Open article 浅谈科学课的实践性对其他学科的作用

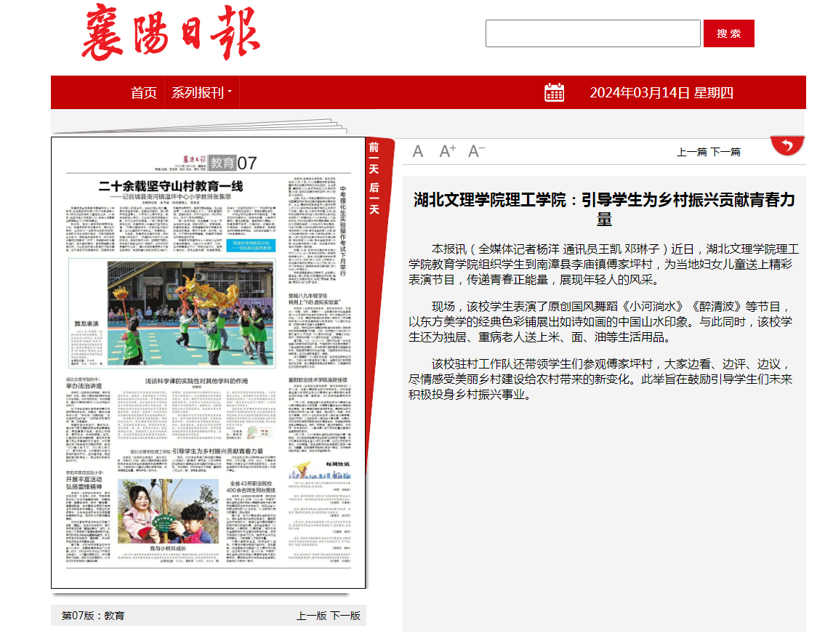(196, 381)
